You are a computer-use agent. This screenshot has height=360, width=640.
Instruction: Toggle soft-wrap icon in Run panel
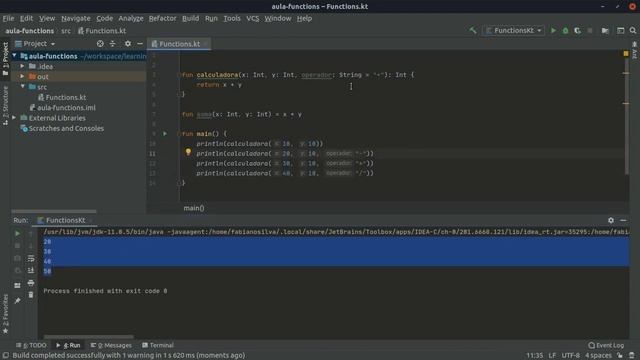[31, 258]
